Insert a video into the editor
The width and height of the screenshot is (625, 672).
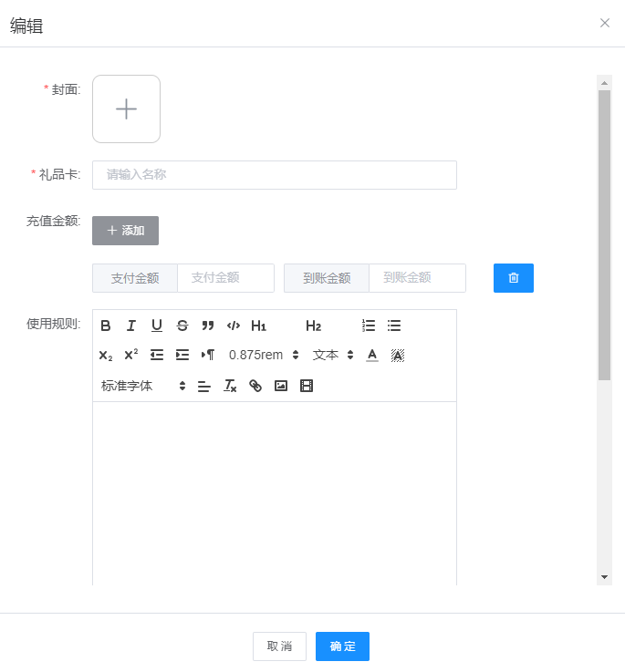(307, 386)
